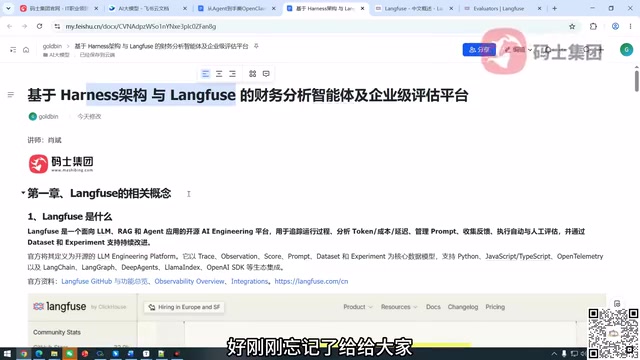Click the block grid icon in floating toolbar
The height and width of the screenshot is (360, 640).
pos(253,74)
